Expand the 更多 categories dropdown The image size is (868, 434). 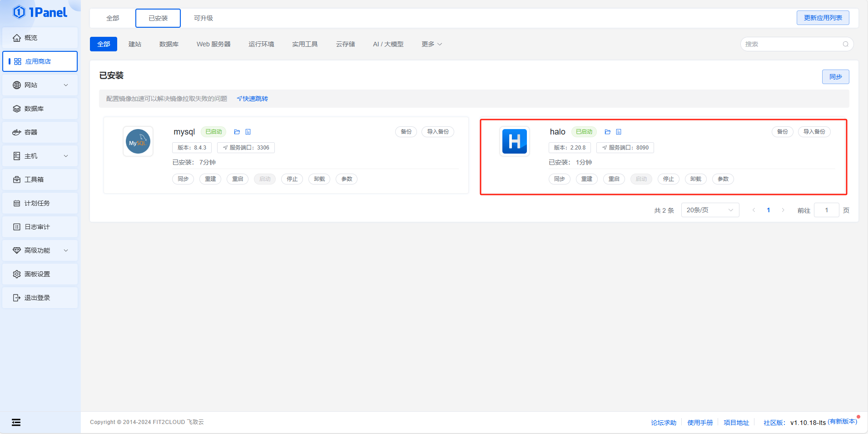point(432,44)
